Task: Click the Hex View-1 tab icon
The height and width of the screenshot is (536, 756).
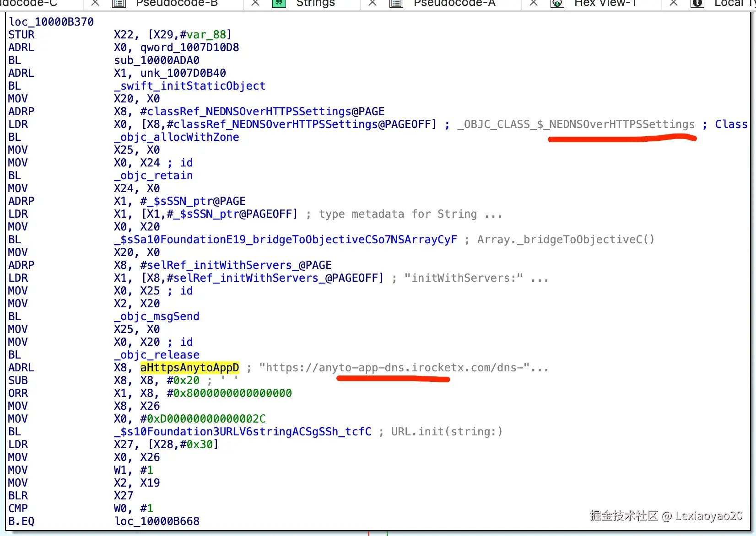Action: pos(557,4)
